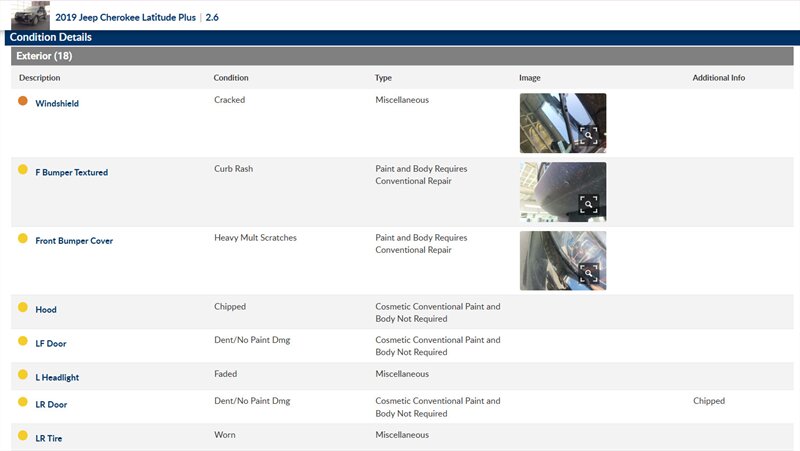Select the LR Door 'Dent/No Paint Dmg' text
Screen dimensions: 800x451
[x=252, y=401]
